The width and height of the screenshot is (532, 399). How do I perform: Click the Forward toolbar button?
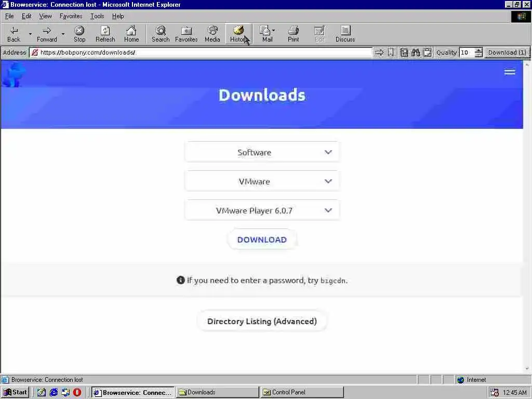pos(47,34)
